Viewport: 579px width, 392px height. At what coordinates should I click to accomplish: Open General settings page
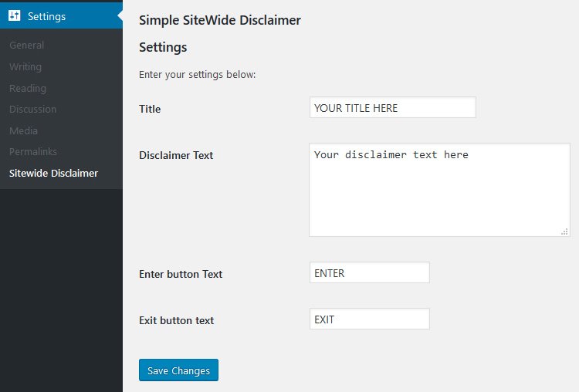pyautogui.click(x=26, y=45)
